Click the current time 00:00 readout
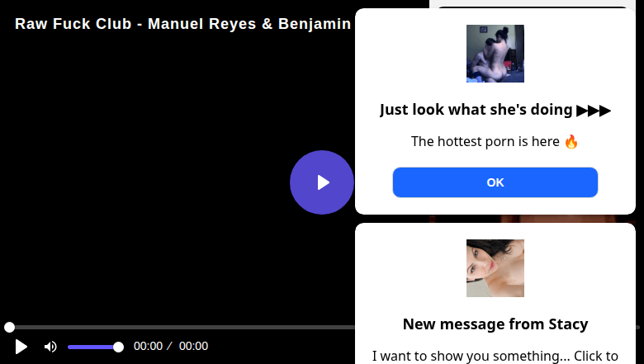The image size is (644, 364). coord(148,347)
